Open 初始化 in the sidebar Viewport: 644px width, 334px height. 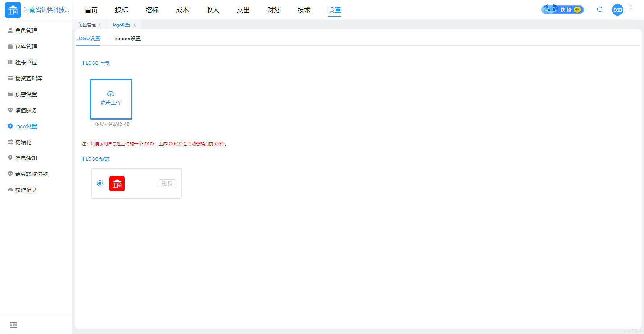[x=24, y=142]
